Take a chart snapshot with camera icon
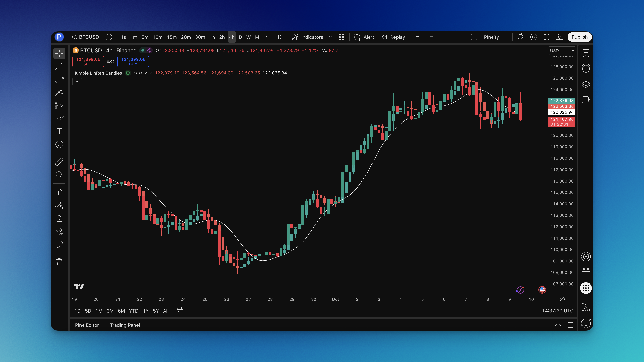Screen dimensions: 644x362 [559, 37]
